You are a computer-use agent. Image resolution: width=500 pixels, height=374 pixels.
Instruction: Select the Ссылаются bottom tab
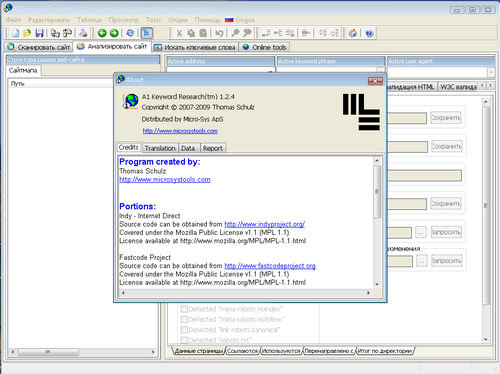click(x=243, y=351)
